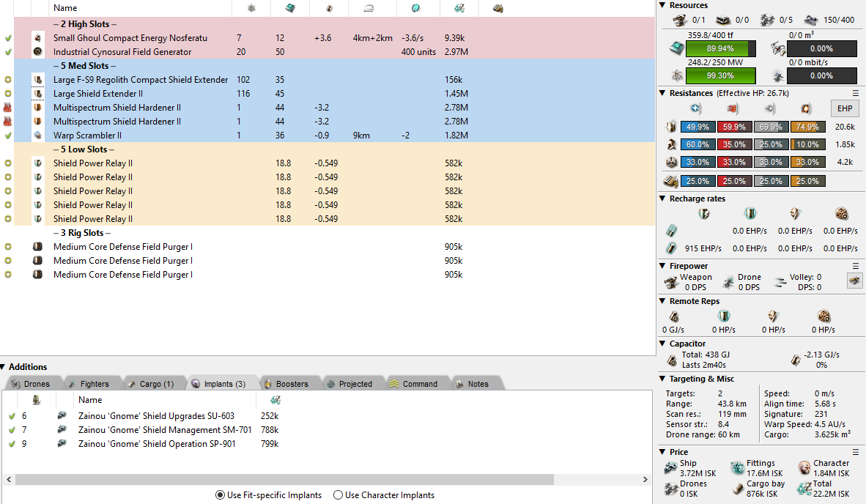Click the price column header icon in fitting list
This screenshot has height=504, width=866.
459,8
